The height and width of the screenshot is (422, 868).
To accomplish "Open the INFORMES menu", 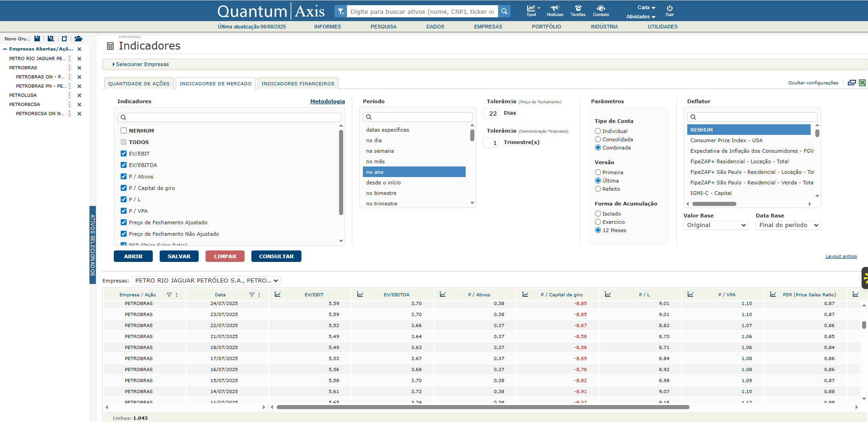I will [328, 27].
